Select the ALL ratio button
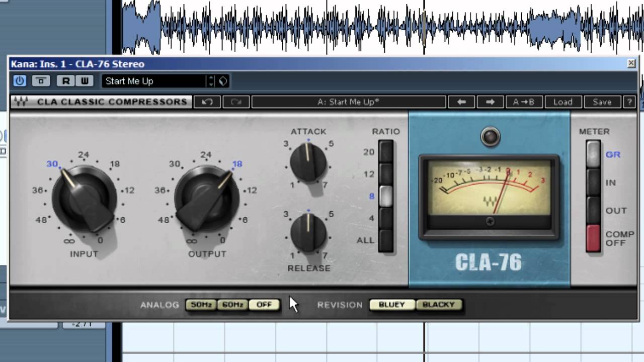This screenshot has height=362, width=644. pos(386,240)
